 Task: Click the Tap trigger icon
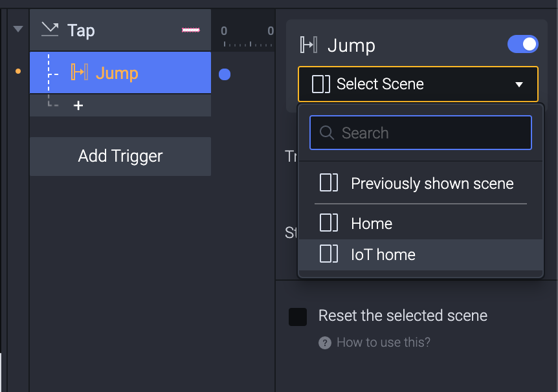tap(50, 29)
